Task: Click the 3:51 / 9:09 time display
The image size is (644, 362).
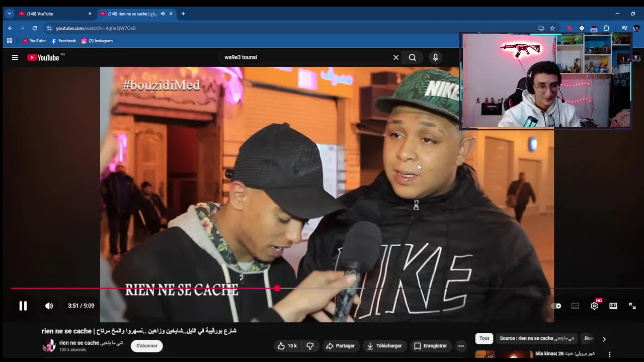Action: [81, 306]
